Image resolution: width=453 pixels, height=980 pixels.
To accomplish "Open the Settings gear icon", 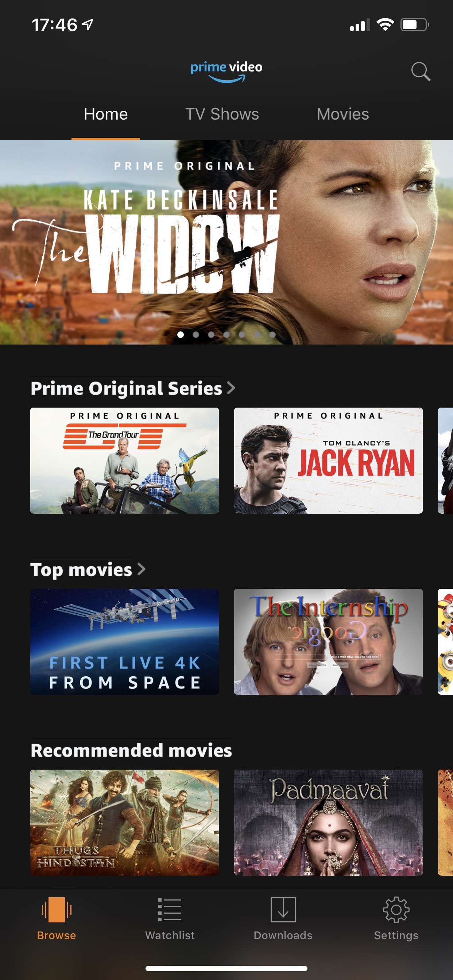I will click(x=396, y=910).
